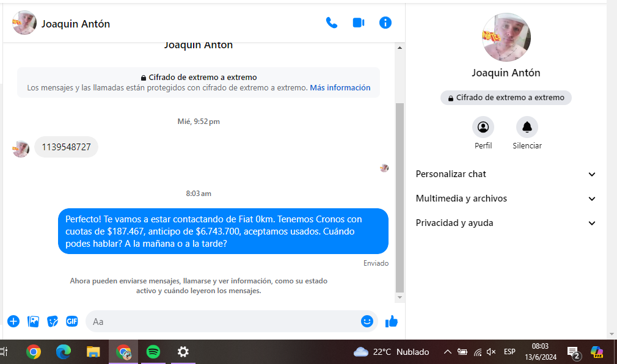The image size is (617, 364).
Task: Open the emoji picker in message box
Action: [x=367, y=321]
